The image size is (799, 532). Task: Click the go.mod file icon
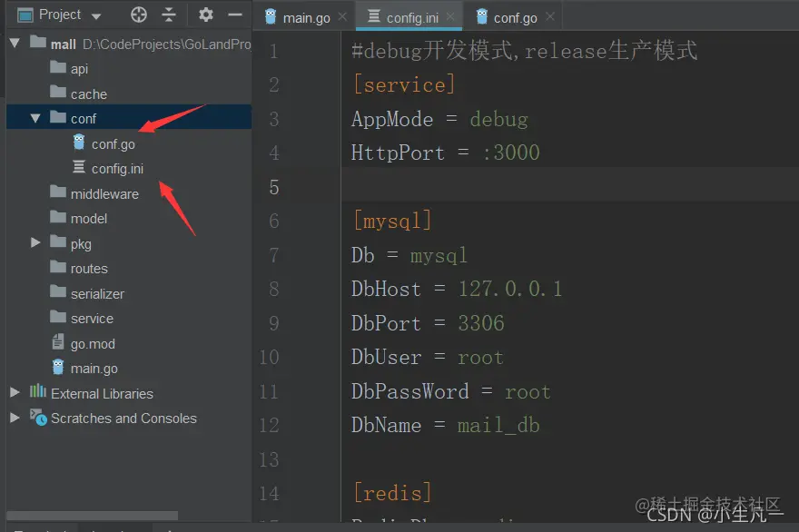pos(58,341)
